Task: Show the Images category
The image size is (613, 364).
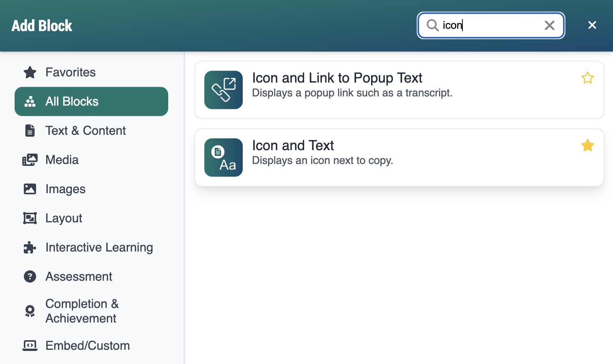Action: tap(91, 189)
